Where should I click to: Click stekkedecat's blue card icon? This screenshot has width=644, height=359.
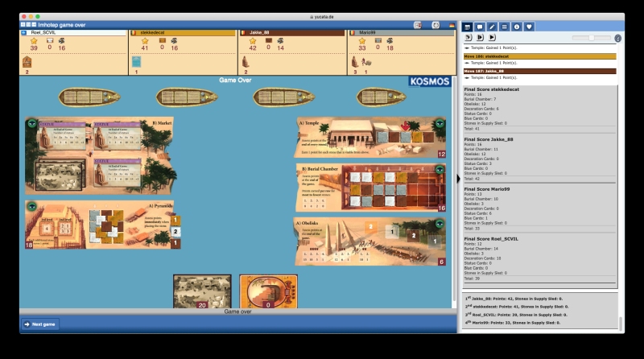tap(136, 62)
